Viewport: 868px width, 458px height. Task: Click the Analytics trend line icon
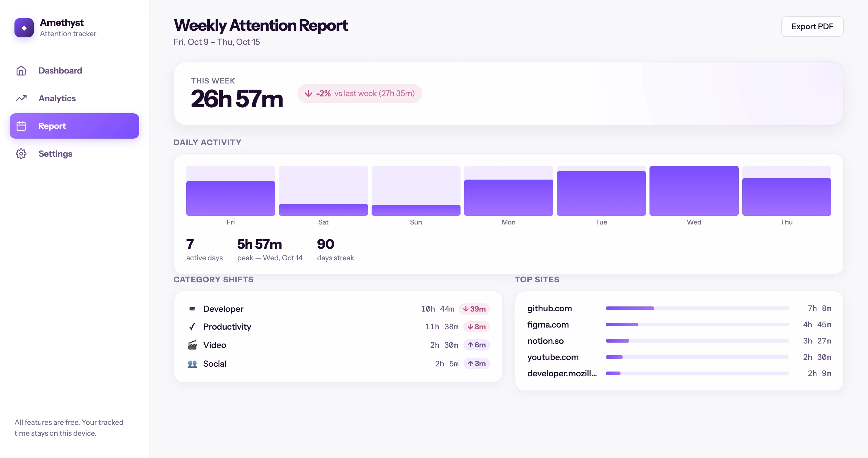click(21, 98)
